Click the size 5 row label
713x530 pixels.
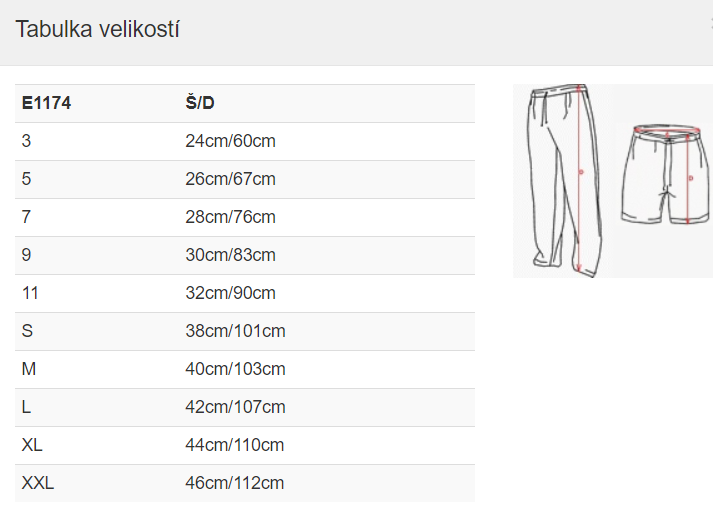click(x=26, y=179)
